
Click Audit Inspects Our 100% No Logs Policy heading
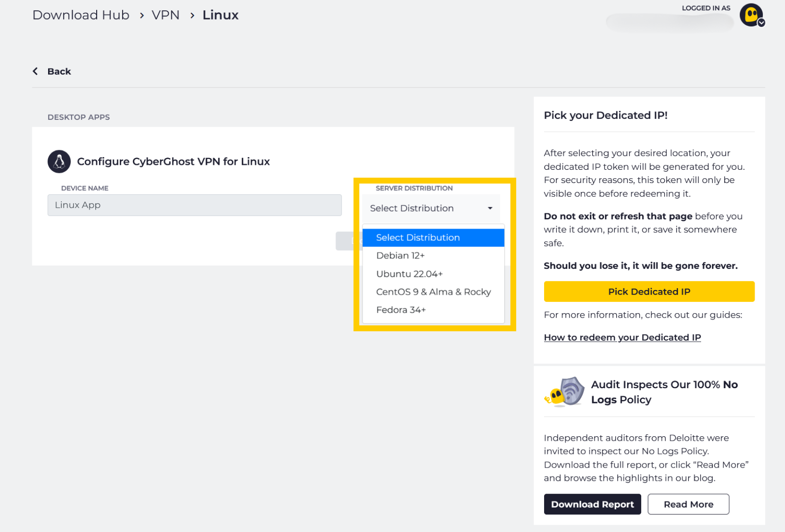[664, 392]
